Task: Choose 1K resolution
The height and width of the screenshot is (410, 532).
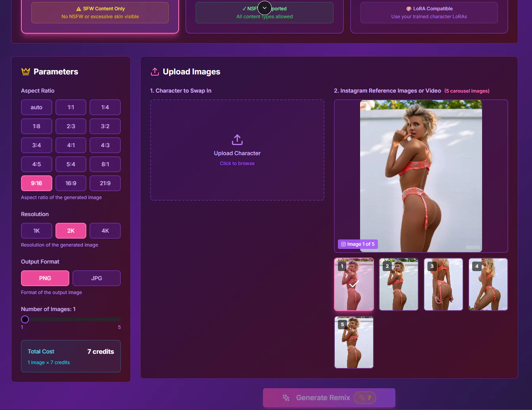Action: pyautogui.click(x=36, y=231)
